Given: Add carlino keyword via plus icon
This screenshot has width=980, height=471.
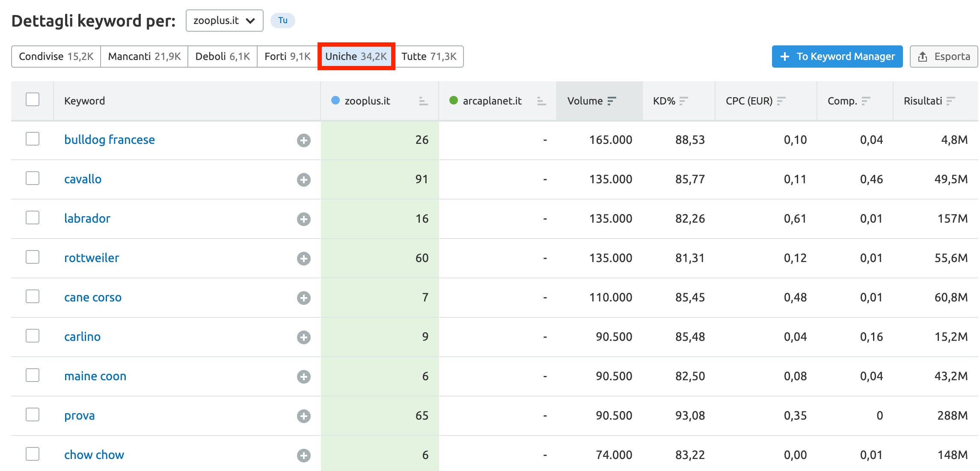Looking at the screenshot, I should tap(304, 337).
